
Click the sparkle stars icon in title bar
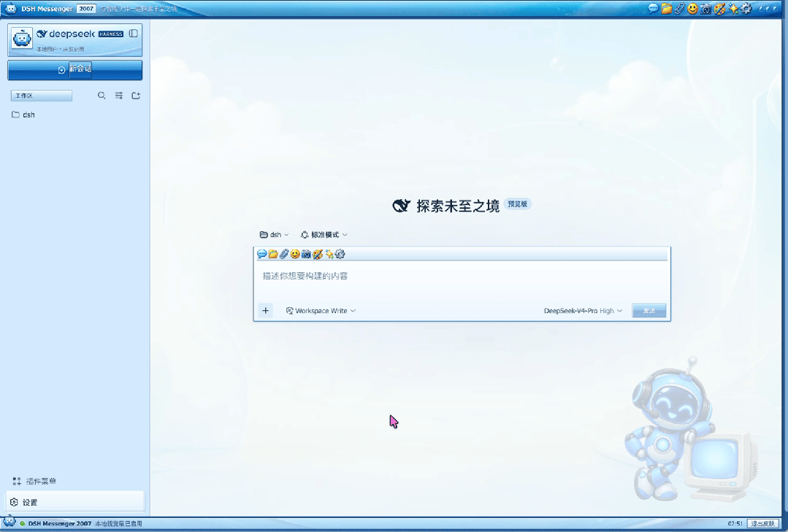732,9
